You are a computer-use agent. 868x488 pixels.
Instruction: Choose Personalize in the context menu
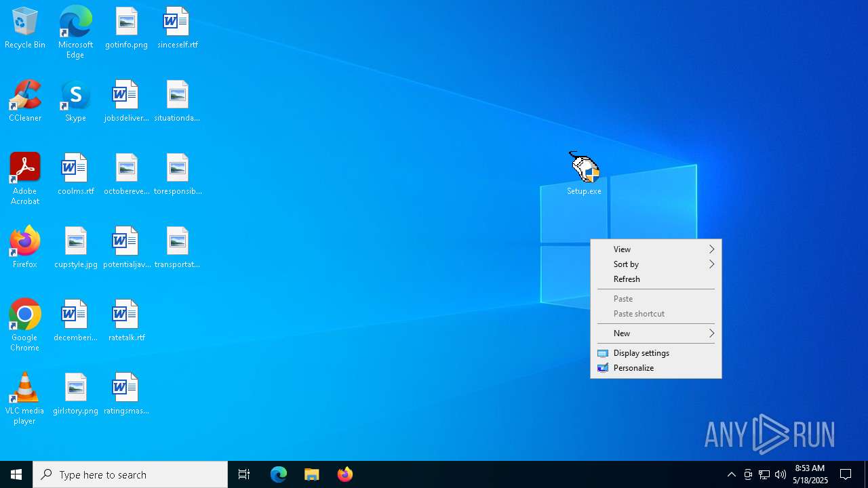pyautogui.click(x=656, y=368)
